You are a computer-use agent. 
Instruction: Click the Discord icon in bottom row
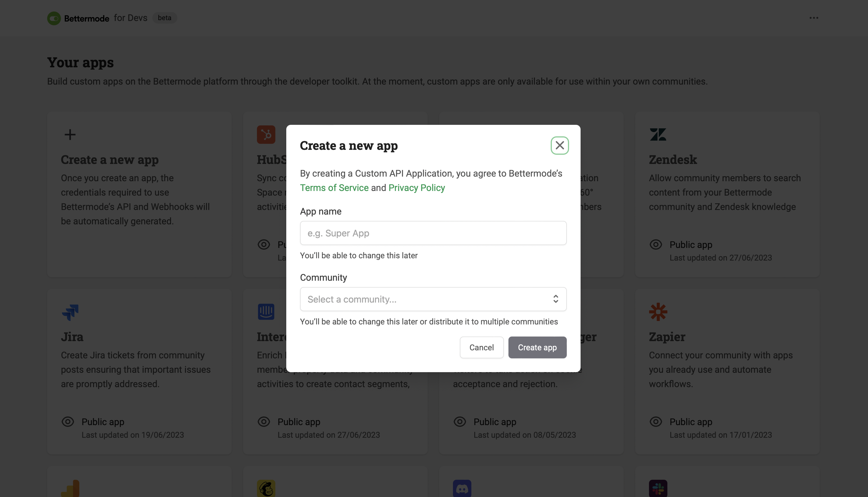[462, 489]
